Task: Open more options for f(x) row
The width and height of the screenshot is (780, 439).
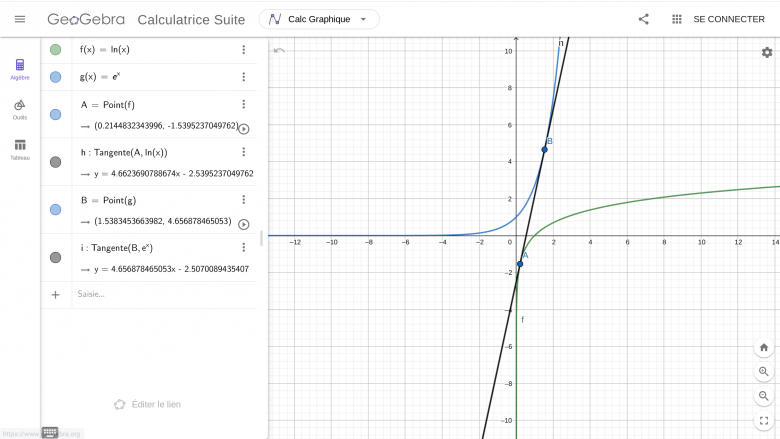Action: (243, 50)
